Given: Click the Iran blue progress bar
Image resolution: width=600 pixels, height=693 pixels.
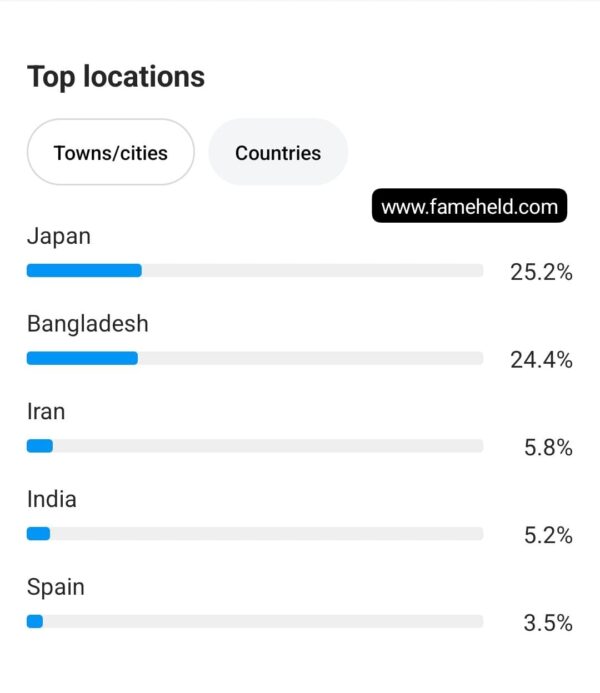Looking at the screenshot, I should [x=40, y=446].
